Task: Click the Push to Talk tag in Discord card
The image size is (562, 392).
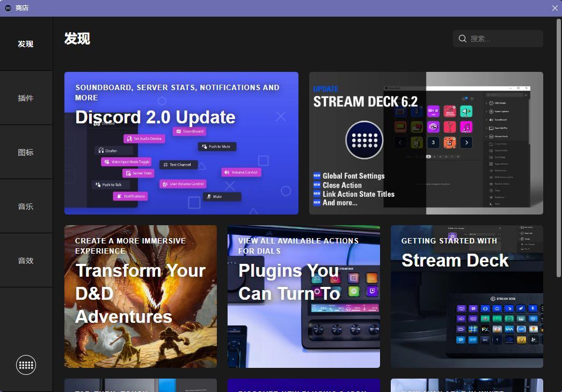Action: (x=110, y=184)
